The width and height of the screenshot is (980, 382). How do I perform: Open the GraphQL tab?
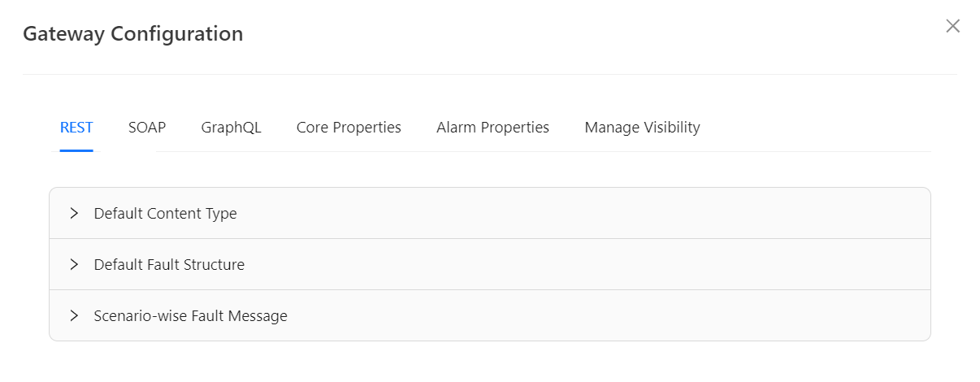[x=232, y=128]
